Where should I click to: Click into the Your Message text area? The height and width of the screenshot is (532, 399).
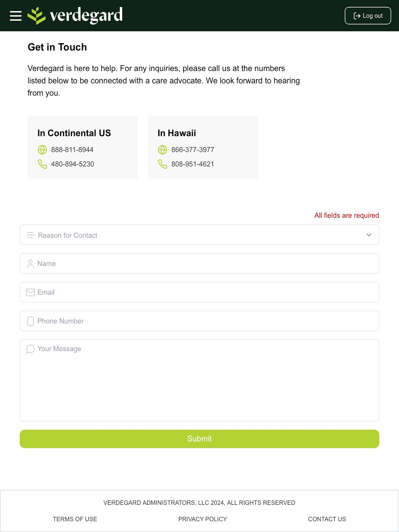[199, 380]
